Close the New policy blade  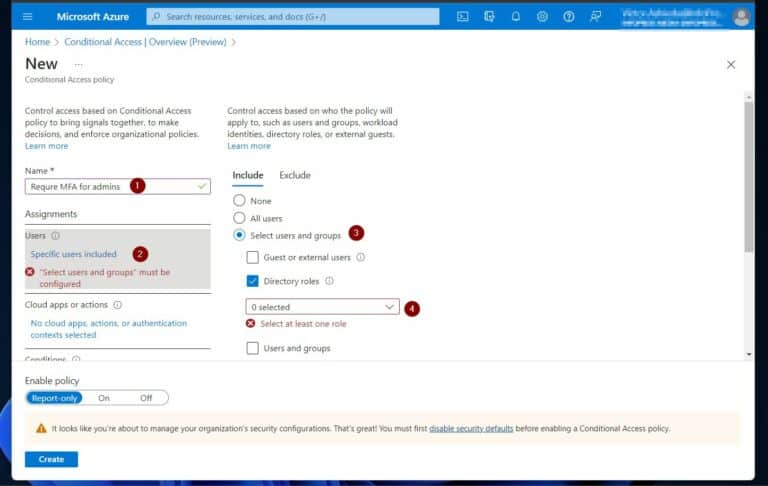coord(731,65)
